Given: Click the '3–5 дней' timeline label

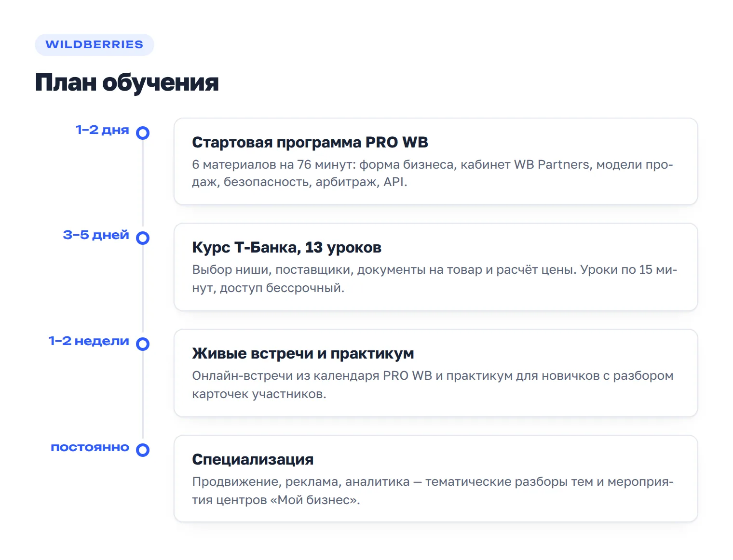Looking at the screenshot, I should point(96,235).
